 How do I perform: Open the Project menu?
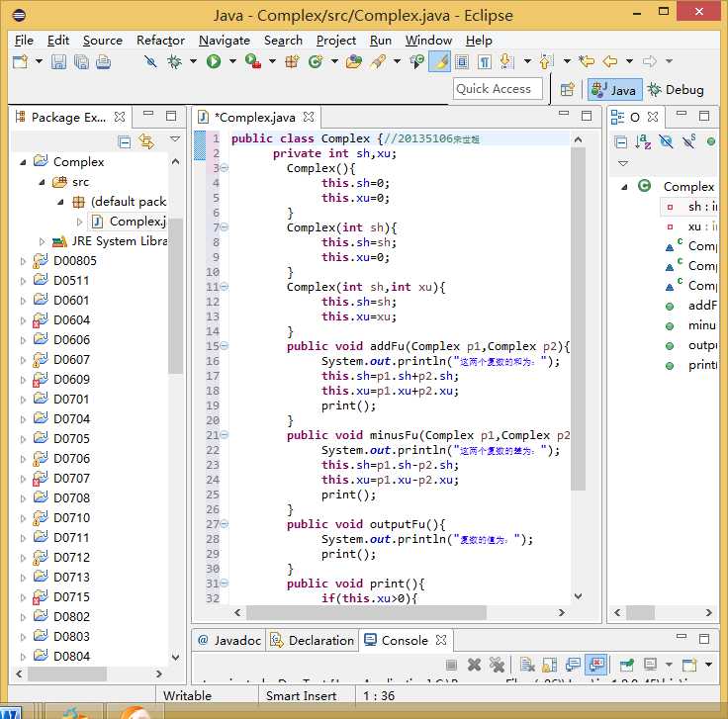(336, 41)
